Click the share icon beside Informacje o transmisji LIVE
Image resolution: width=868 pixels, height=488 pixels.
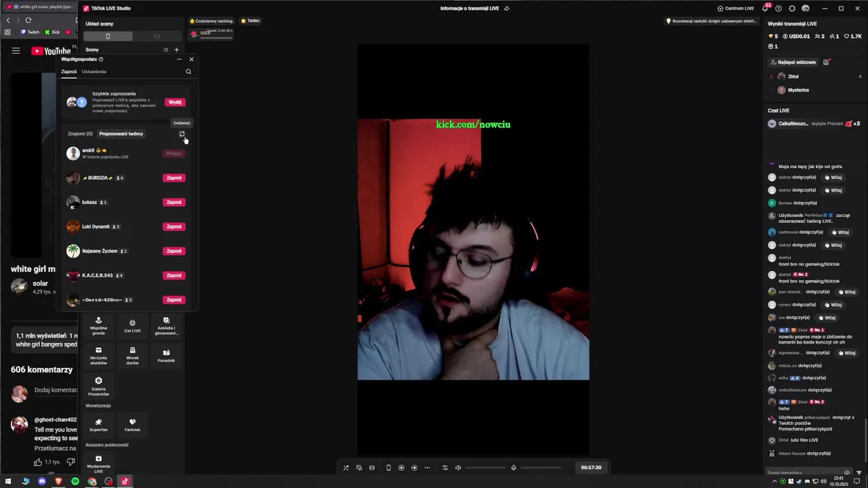[507, 8]
